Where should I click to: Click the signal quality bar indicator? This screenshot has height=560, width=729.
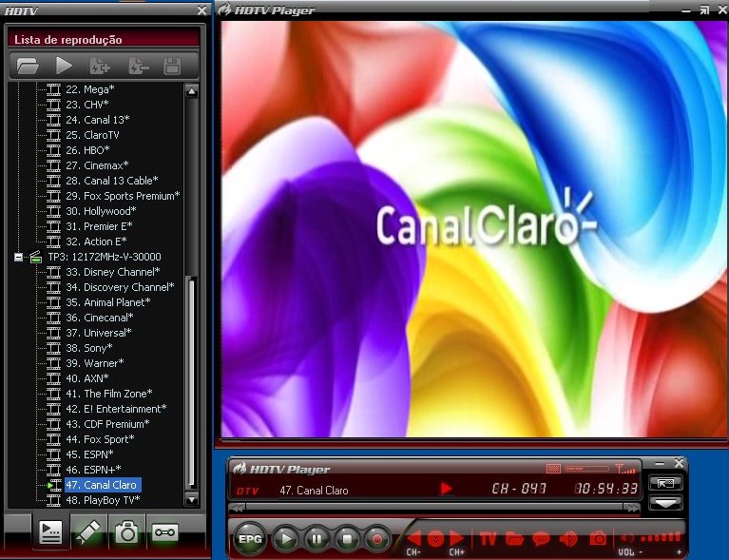pos(586,469)
